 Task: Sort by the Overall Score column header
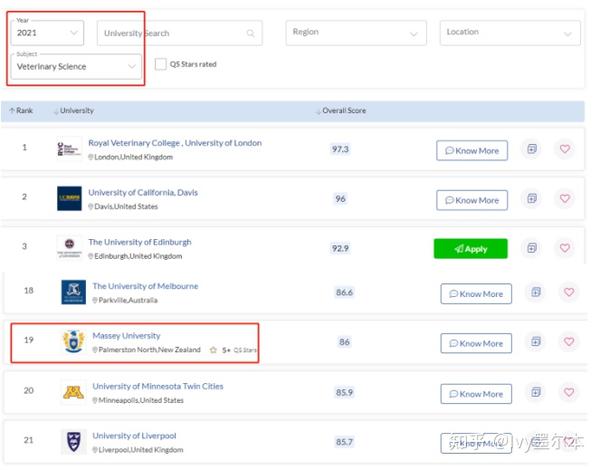click(341, 111)
